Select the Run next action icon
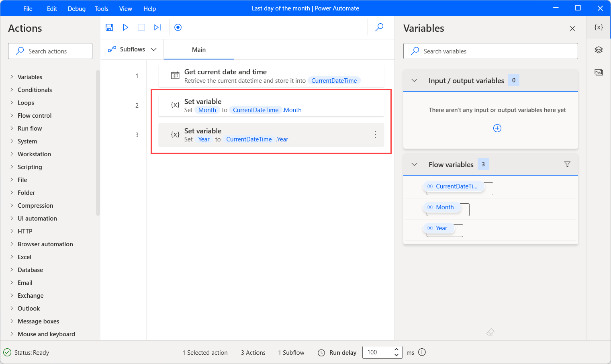The width and height of the screenshot is (611, 364). tap(157, 27)
